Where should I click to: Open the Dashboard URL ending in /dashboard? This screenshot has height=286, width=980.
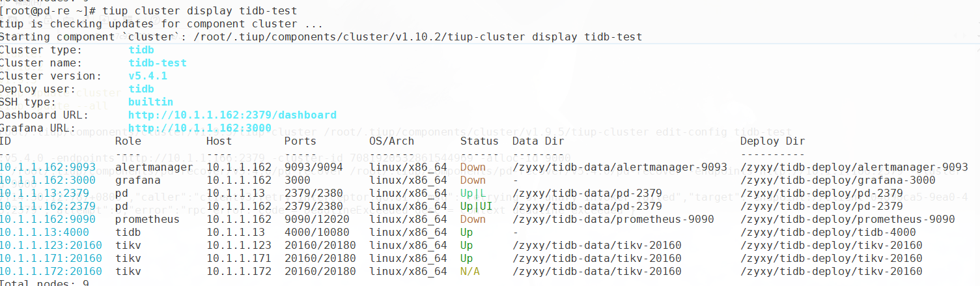point(232,115)
